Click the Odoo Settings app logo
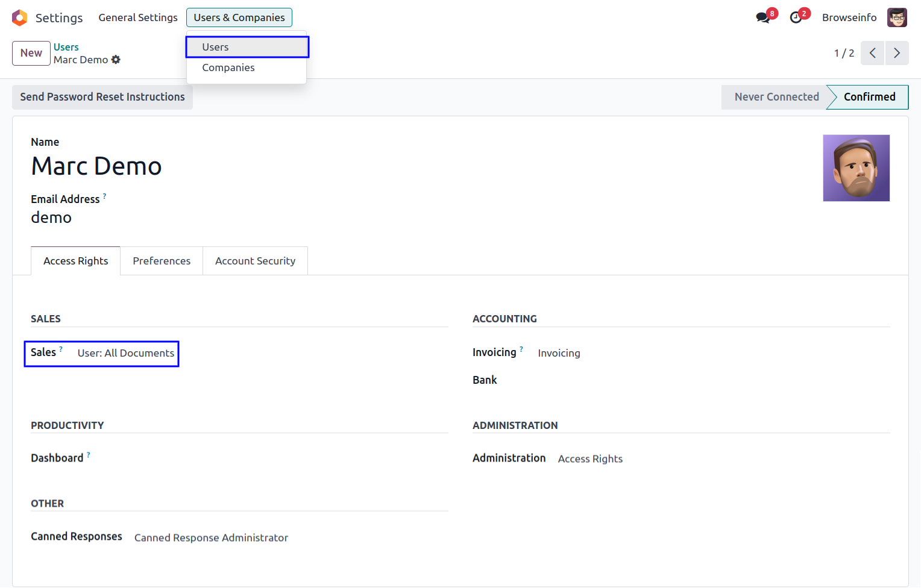Image resolution: width=921 pixels, height=588 pixels. pyautogui.click(x=20, y=18)
